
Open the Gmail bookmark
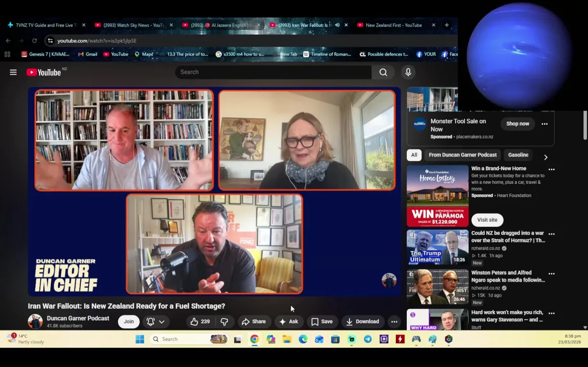coord(87,54)
